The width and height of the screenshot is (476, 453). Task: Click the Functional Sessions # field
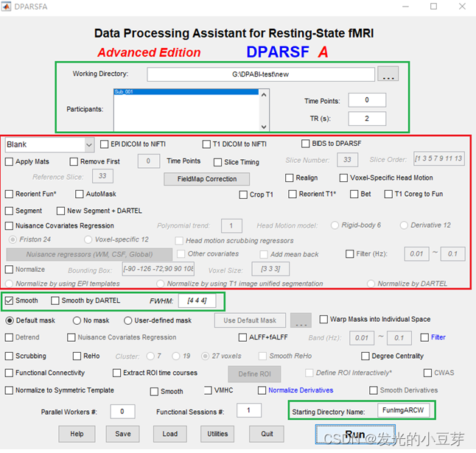tap(249, 410)
